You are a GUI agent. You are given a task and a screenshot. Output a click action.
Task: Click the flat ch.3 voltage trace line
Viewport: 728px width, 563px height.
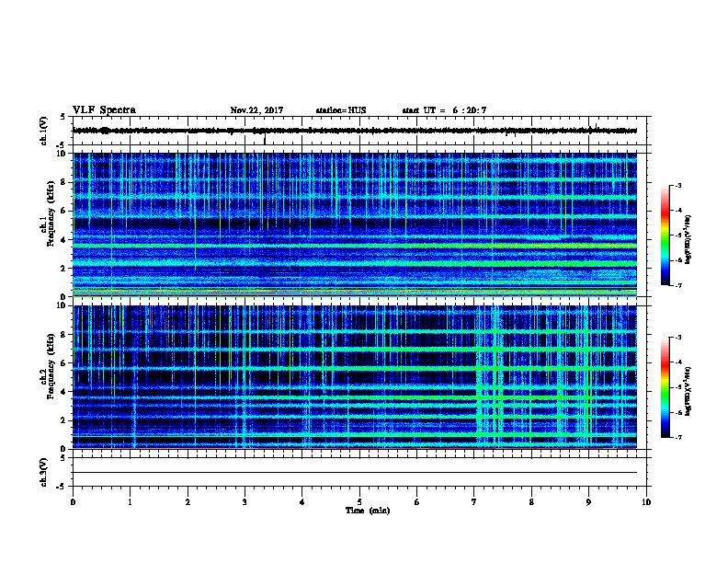[355, 473]
